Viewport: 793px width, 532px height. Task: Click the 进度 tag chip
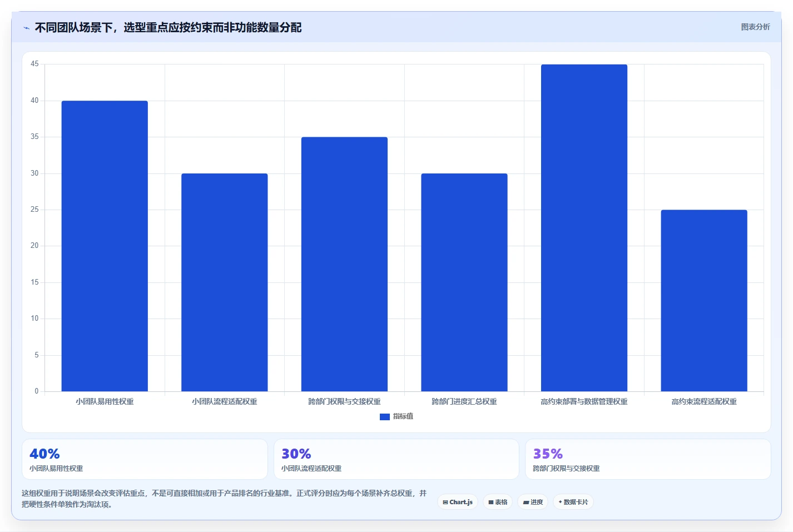tap(533, 502)
